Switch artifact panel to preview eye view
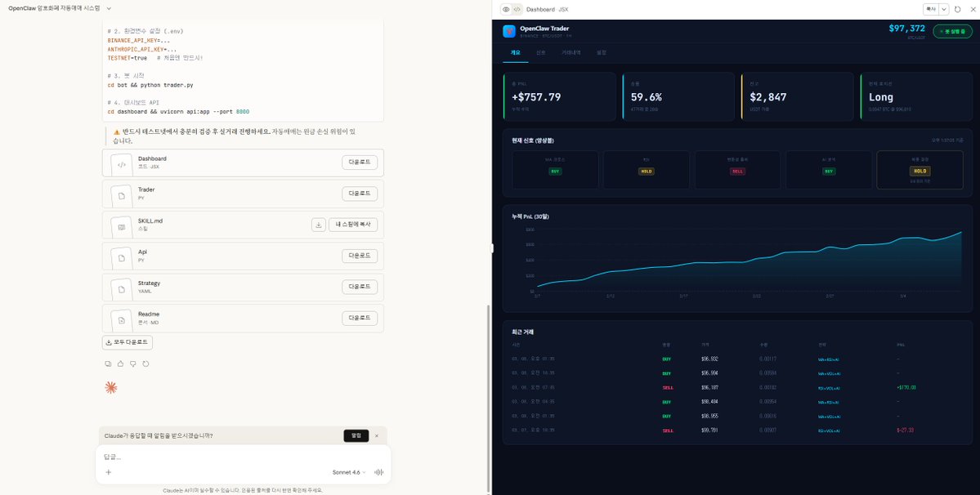This screenshot has width=980, height=495. [x=506, y=9]
